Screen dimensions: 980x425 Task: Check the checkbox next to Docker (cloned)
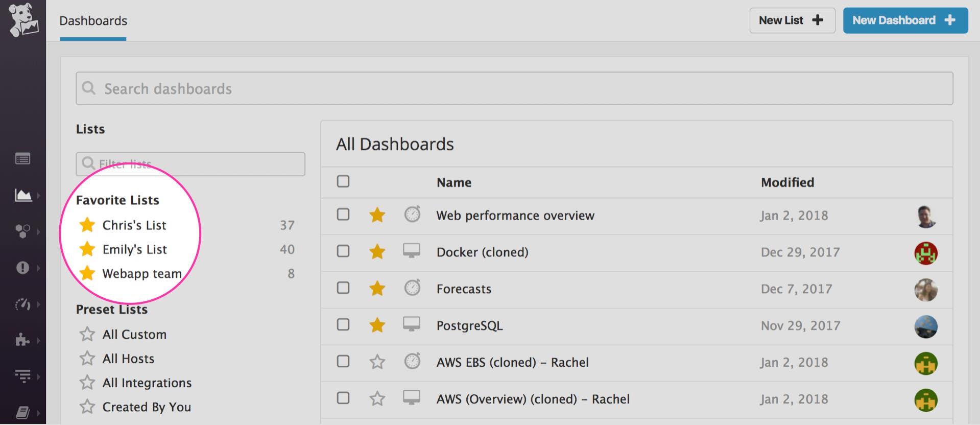[343, 252]
